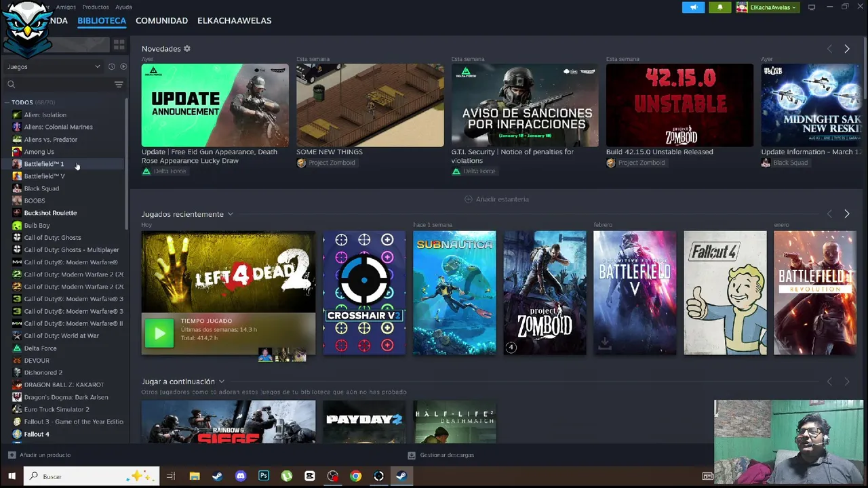
Task: Expand the Juegos category dropdown
Action: [x=54, y=66]
